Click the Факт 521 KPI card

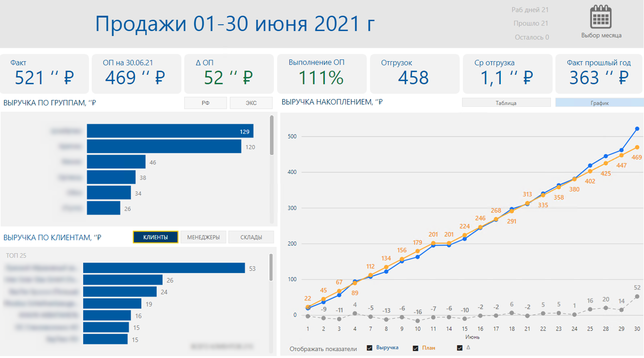coord(45,73)
